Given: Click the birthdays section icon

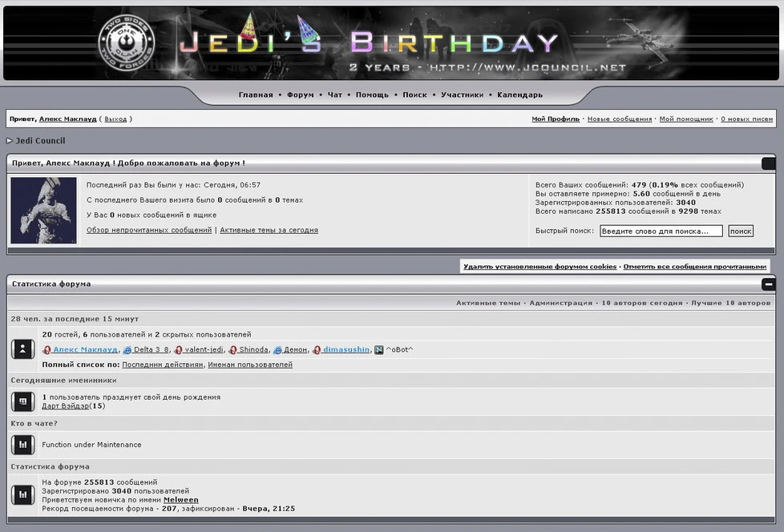Looking at the screenshot, I should [x=22, y=401].
